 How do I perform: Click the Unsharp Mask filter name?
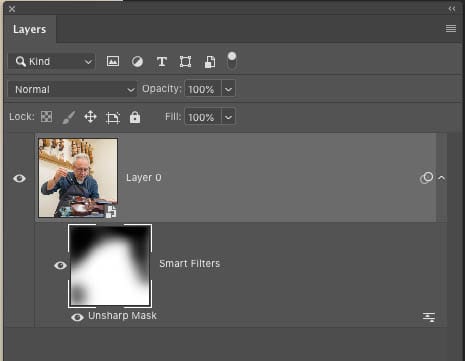click(x=122, y=316)
